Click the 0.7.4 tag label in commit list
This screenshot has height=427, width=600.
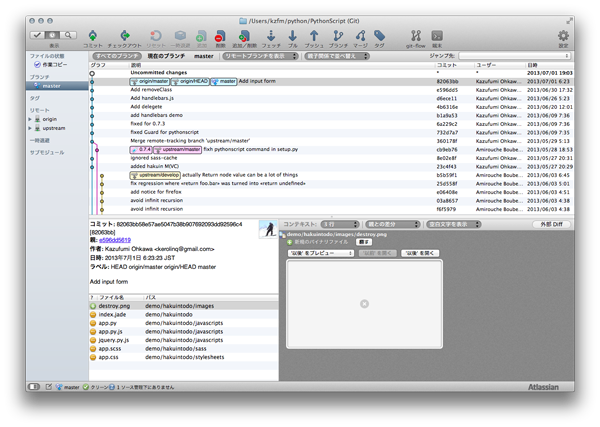pyautogui.click(x=141, y=150)
